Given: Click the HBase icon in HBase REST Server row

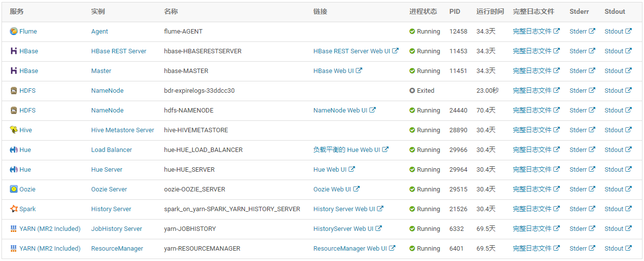Looking at the screenshot, I should coord(14,51).
